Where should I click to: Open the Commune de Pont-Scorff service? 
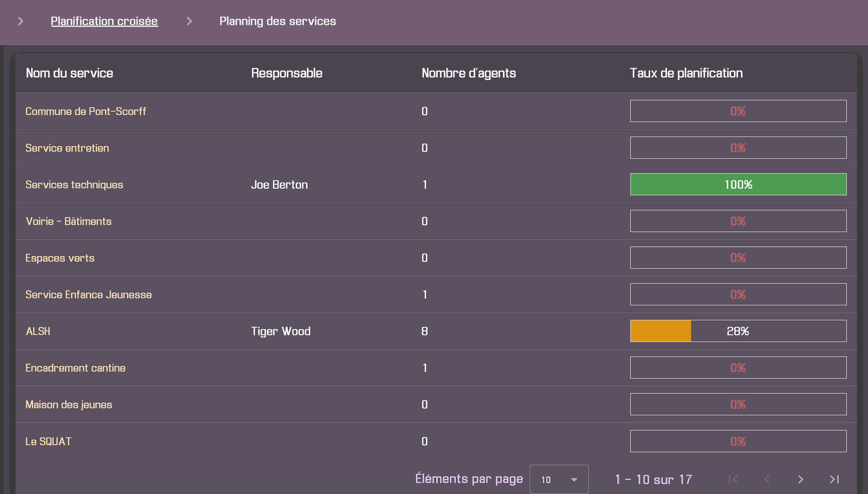(85, 111)
